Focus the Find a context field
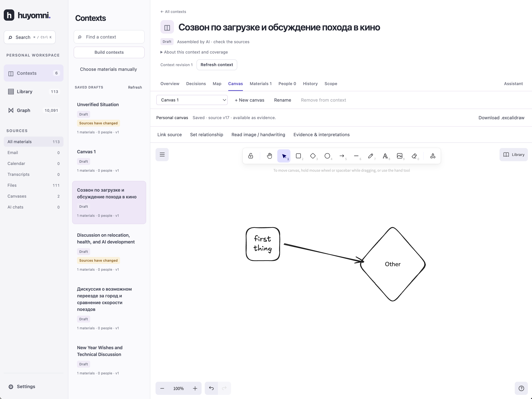The image size is (532, 399). click(109, 37)
